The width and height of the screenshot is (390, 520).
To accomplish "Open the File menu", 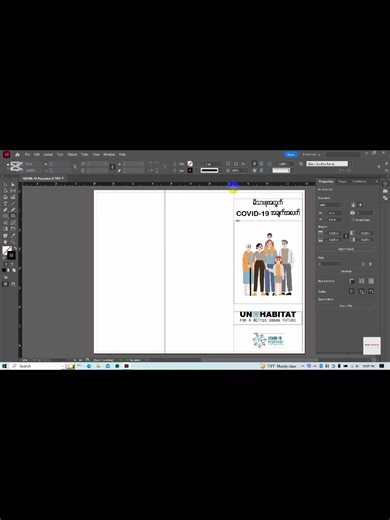I will click(x=27, y=155).
